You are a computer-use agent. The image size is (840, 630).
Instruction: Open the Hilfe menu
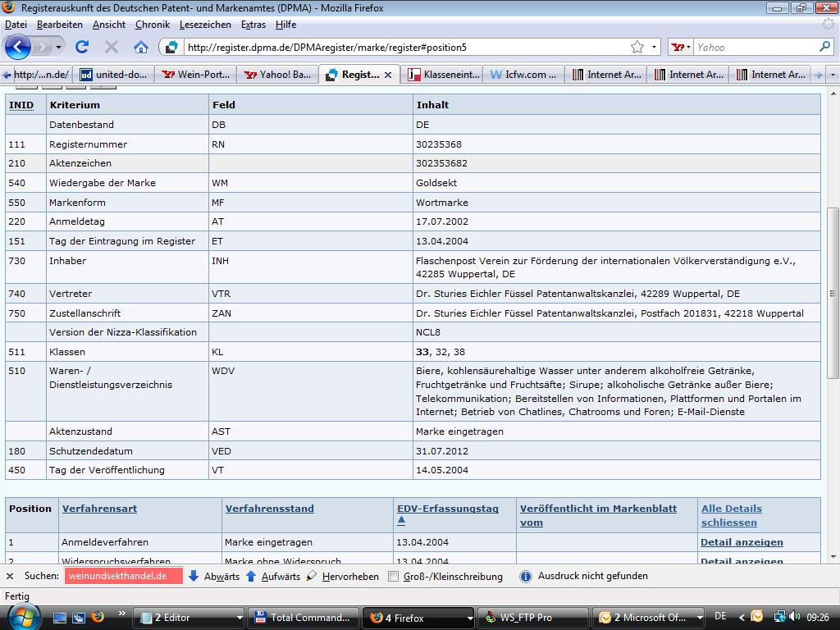(x=285, y=25)
